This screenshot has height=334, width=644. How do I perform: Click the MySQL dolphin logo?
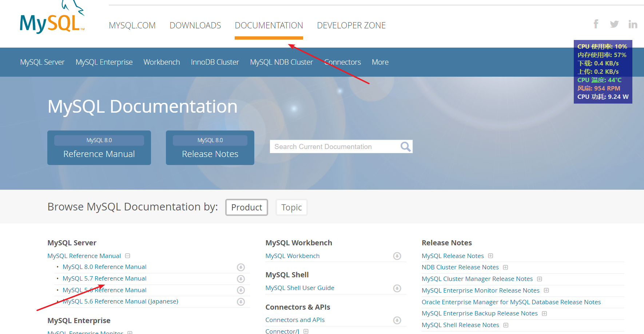click(52, 18)
